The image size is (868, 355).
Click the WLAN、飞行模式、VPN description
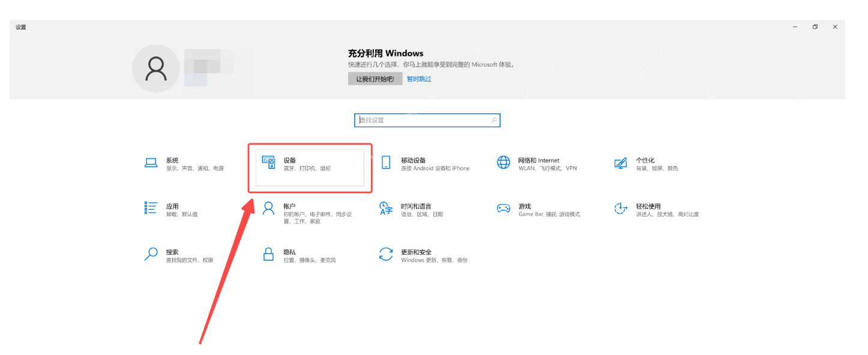(x=547, y=169)
